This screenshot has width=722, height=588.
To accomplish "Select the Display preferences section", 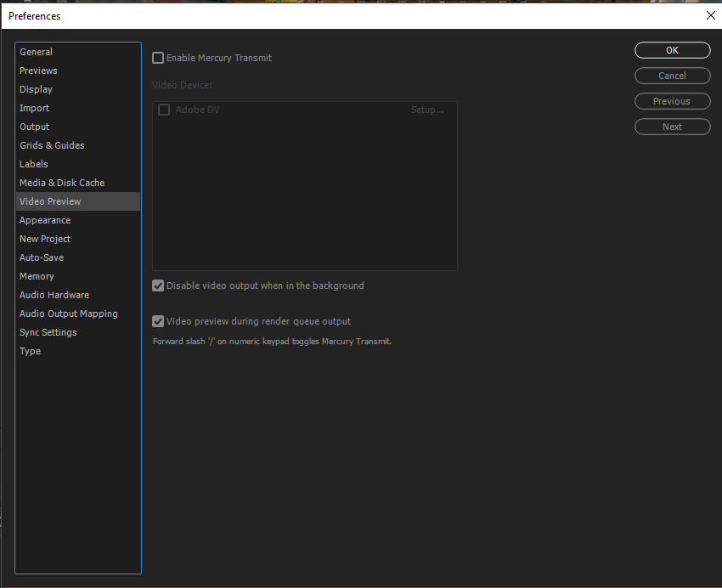I will coord(36,89).
